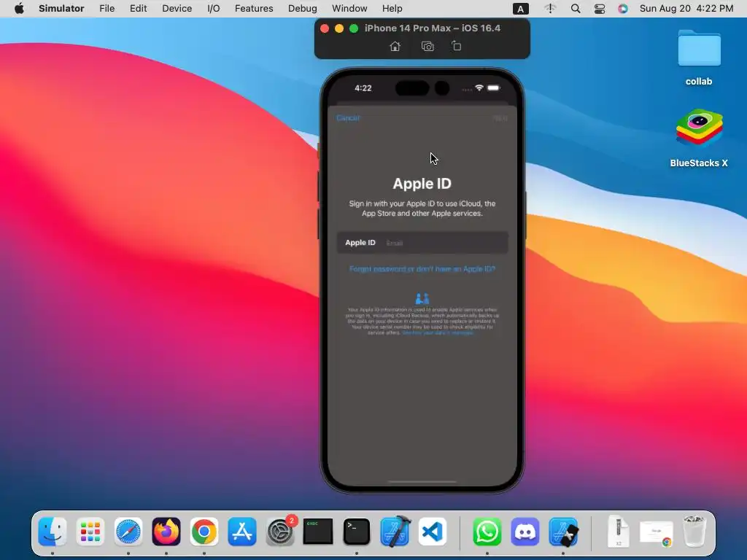Take a simulator screenshot via camera icon
The height and width of the screenshot is (560, 747).
coord(427,46)
